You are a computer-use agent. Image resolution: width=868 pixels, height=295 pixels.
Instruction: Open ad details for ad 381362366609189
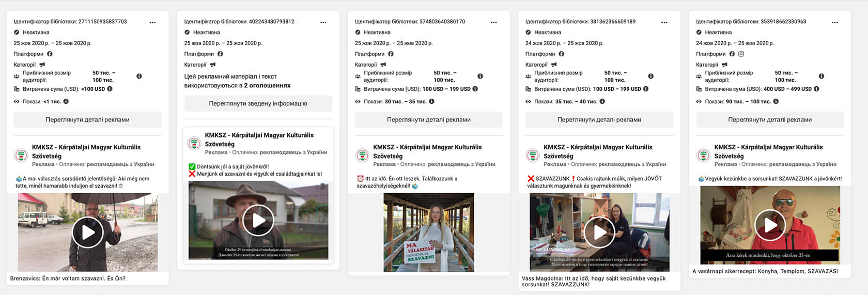(599, 119)
